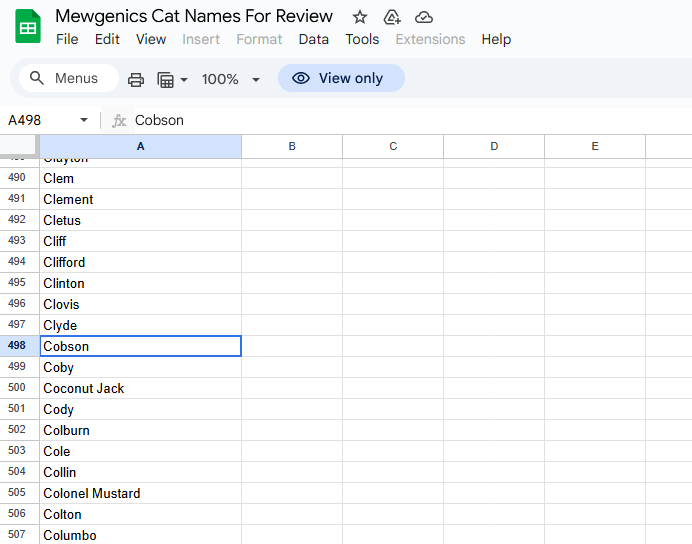Open the Name box dropdown arrow

pos(84,120)
